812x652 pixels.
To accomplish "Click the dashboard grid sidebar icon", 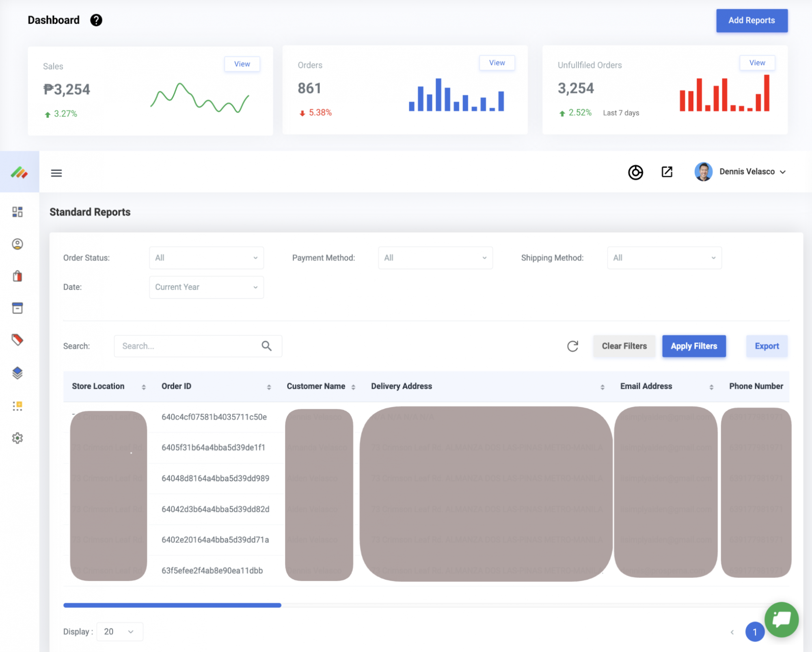I will pos(17,212).
